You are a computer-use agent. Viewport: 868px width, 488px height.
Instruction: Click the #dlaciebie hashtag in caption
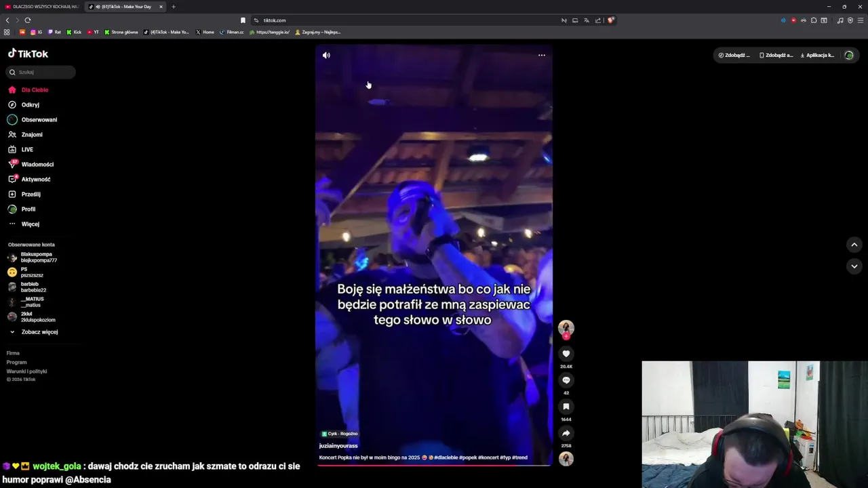tap(446, 457)
